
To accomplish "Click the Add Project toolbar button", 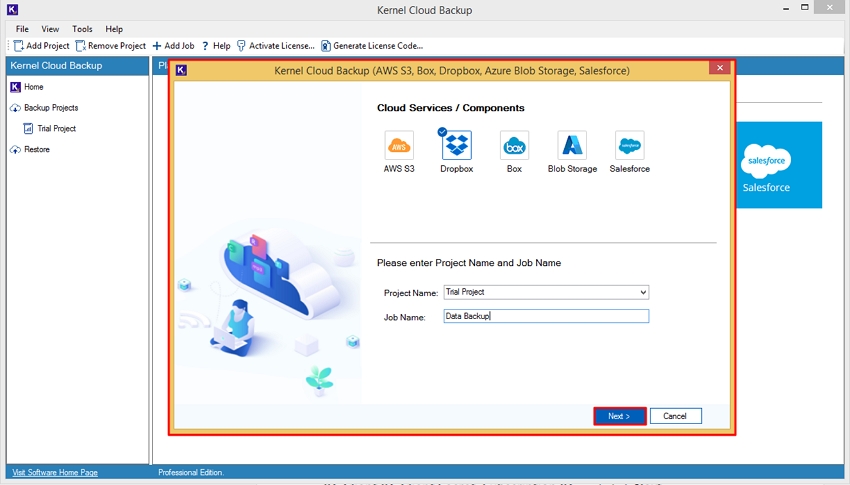I will point(41,46).
